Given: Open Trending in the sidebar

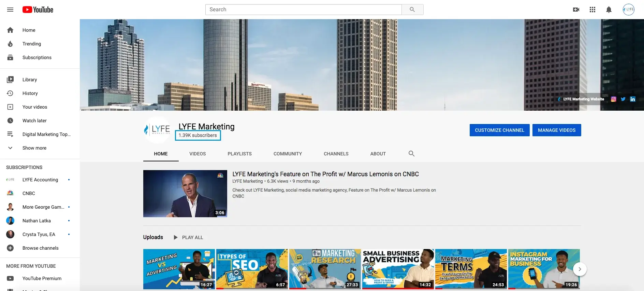Looking at the screenshot, I should coord(40,44).
